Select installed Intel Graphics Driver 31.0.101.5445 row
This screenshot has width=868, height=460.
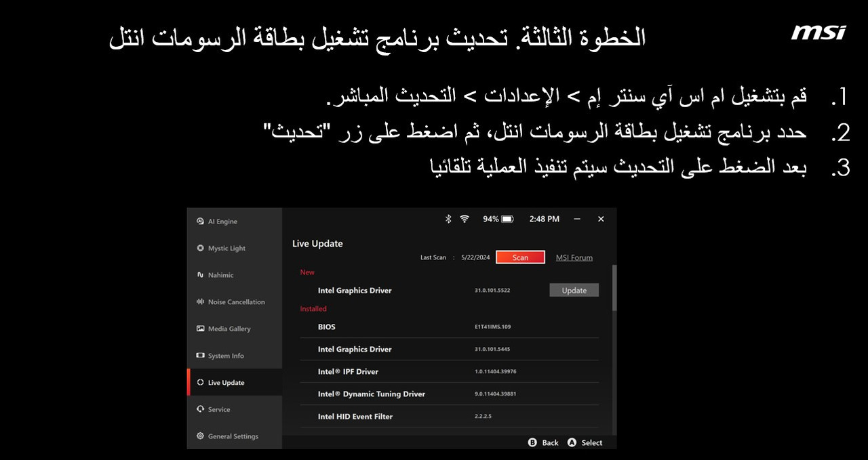point(450,349)
